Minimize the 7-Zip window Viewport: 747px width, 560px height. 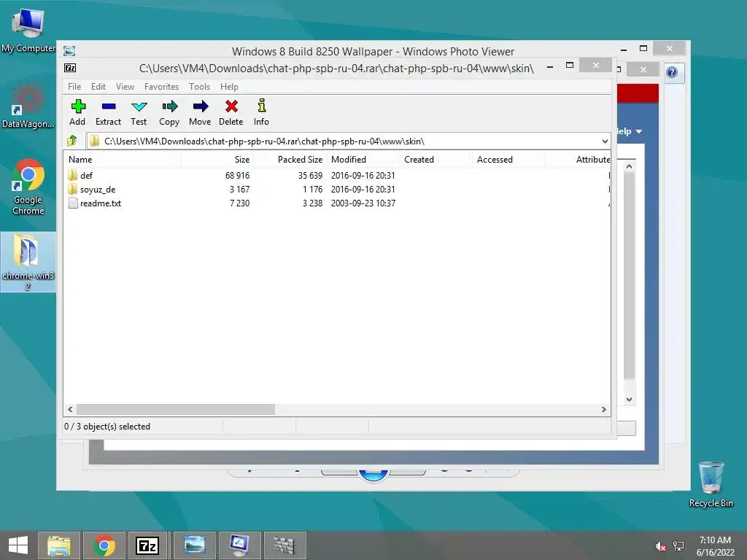pyautogui.click(x=550, y=67)
